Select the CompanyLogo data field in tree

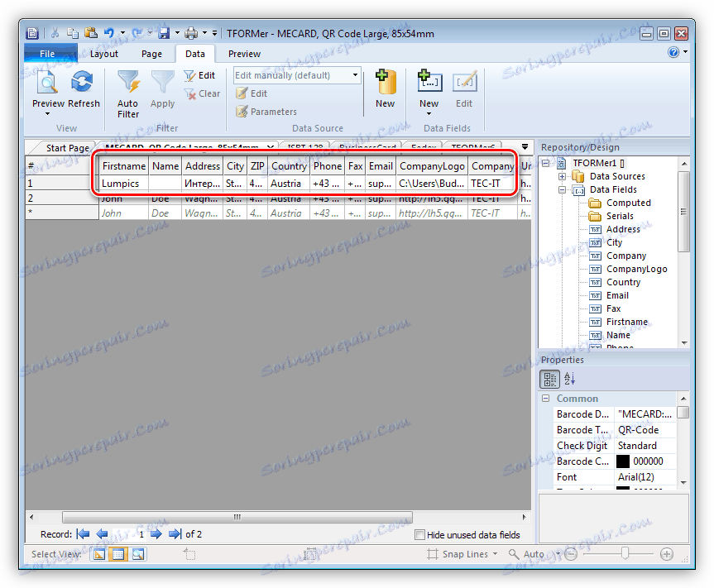(x=628, y=269)
